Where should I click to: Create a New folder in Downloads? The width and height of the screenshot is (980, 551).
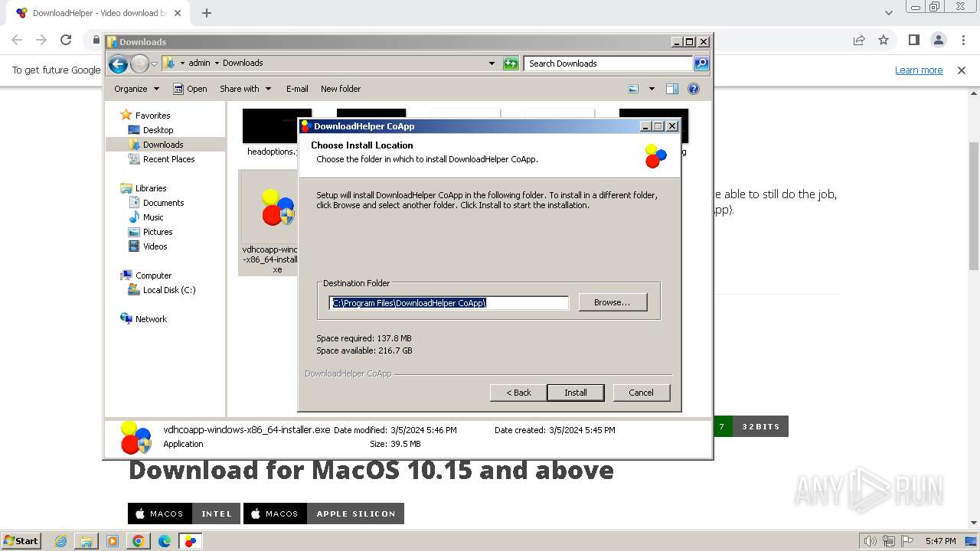(341, 89)
